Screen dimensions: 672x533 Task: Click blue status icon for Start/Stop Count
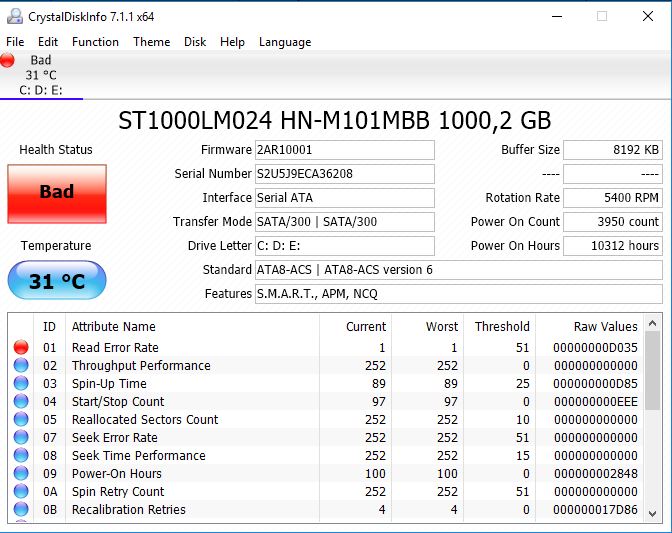tap(21, 401)
